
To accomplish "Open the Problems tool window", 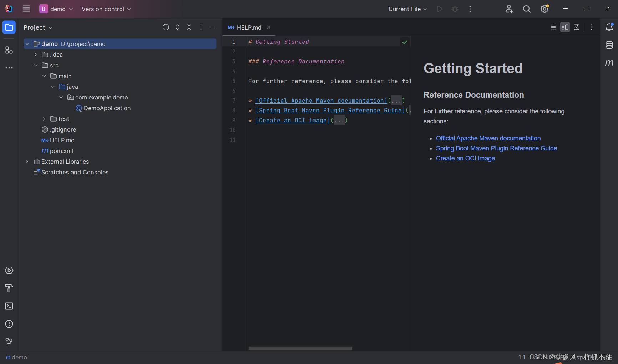I will coord(9,324).
